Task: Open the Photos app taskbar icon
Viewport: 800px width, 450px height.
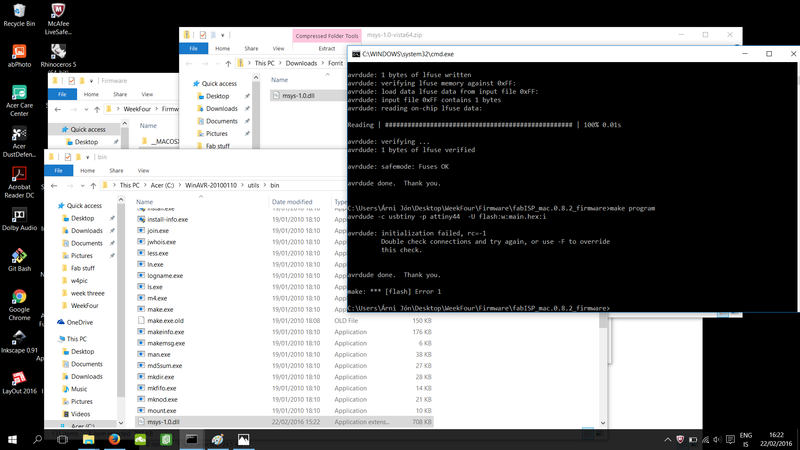Action: point(244,439)
